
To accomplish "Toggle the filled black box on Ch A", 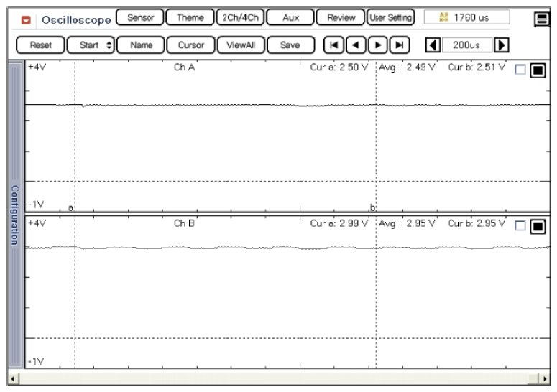I will click(x=537, y=70).
